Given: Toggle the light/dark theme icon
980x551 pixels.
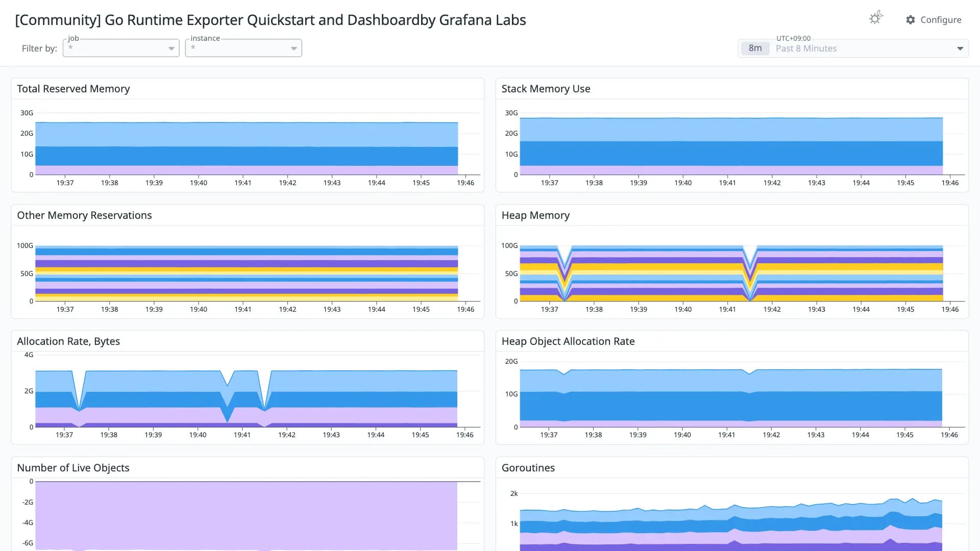Looking at the screenshot, I should tap(876, 18).
